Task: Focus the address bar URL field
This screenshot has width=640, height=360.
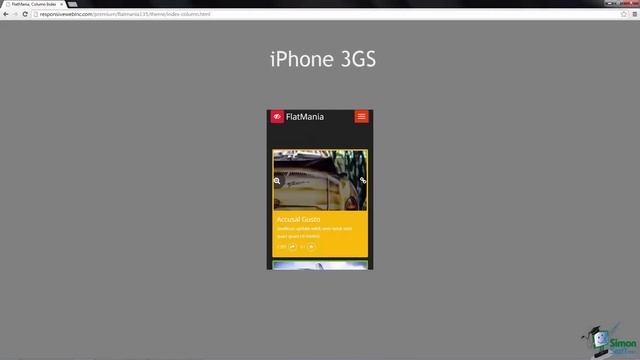Action: point(327,14)
